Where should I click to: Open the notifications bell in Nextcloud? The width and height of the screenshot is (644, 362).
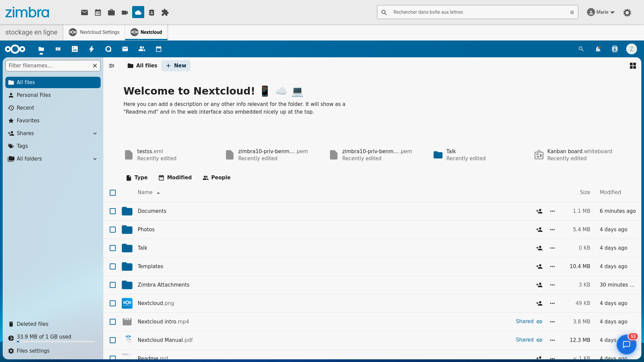(598, 49)
